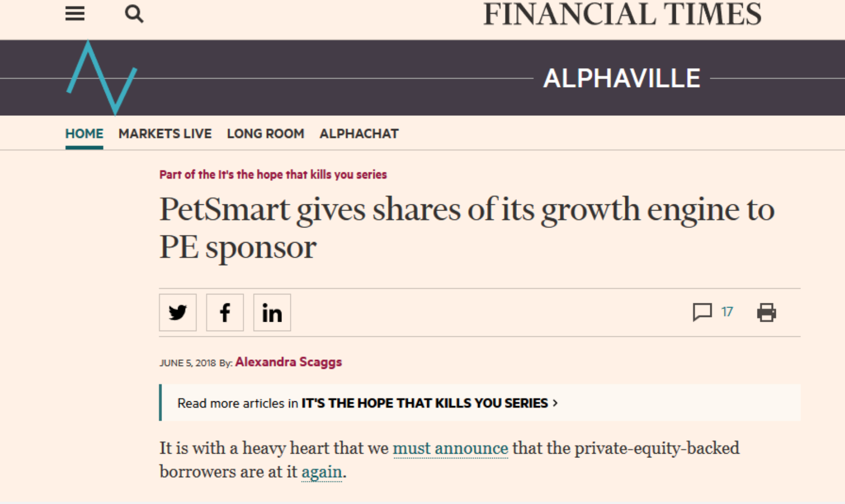Share the article on Twitter

(178, 313)
